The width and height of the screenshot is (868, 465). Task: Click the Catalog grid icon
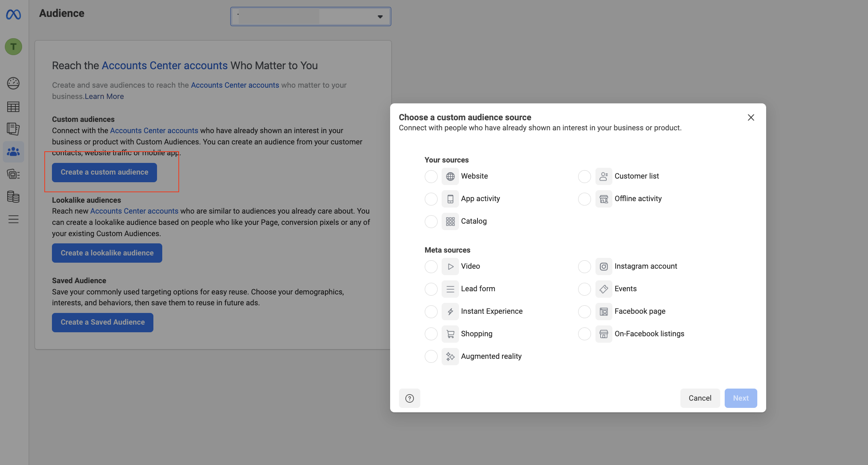pyautogui.click(x=450, y=221)
